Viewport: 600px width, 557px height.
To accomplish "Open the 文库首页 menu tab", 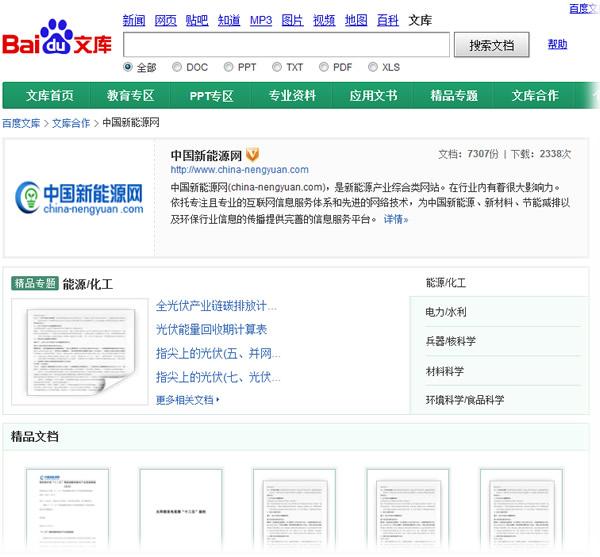I will click(x=50, y=96).
